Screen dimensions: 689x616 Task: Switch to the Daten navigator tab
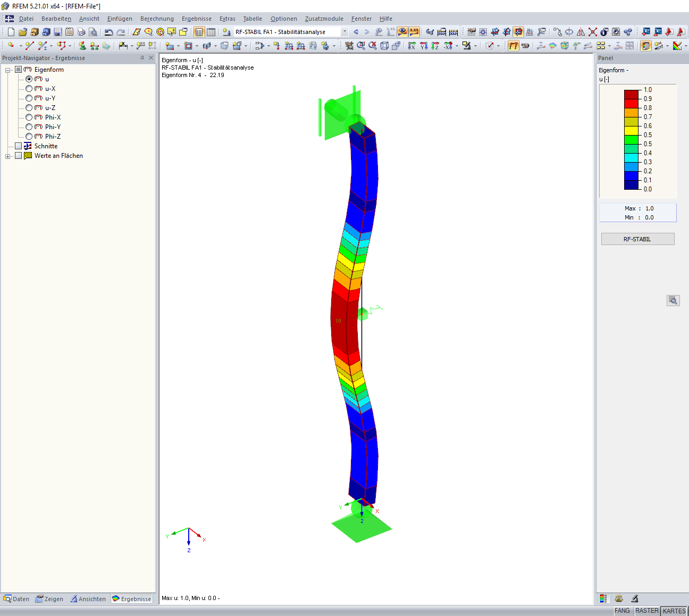(16, 599)
